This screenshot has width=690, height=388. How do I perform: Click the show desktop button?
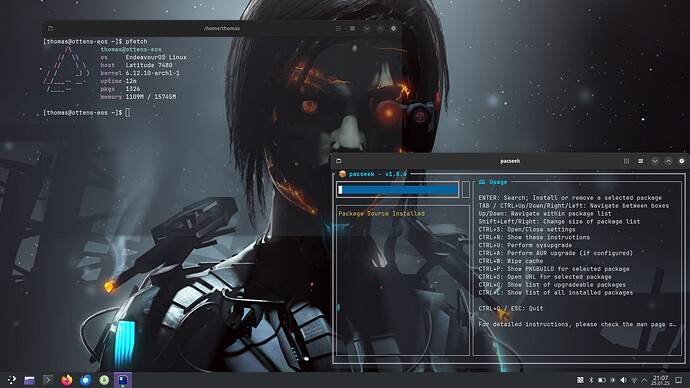point(679,380)
